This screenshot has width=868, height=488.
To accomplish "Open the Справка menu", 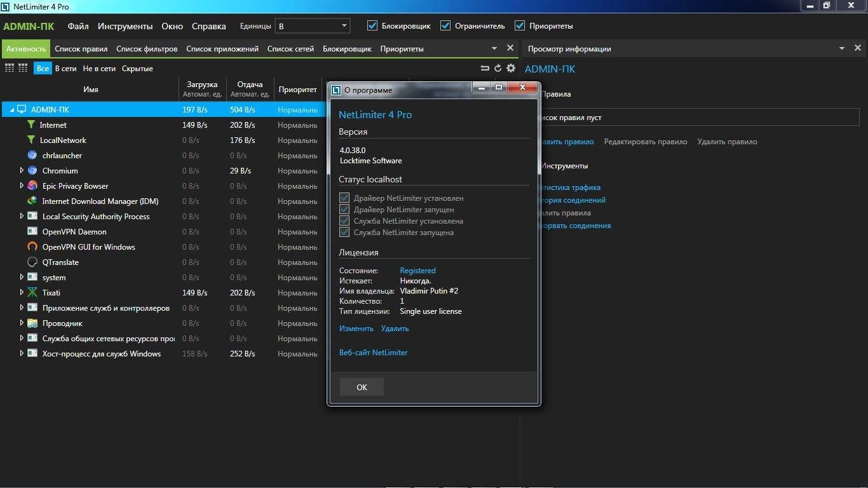I will pyautogui.click(x=208, y=26).
